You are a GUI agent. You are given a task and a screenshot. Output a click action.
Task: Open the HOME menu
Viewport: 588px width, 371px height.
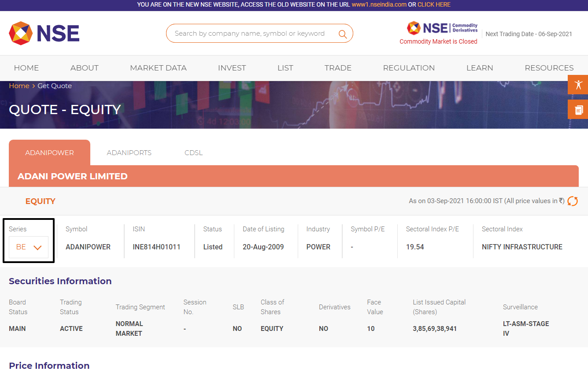pos(26,68)
